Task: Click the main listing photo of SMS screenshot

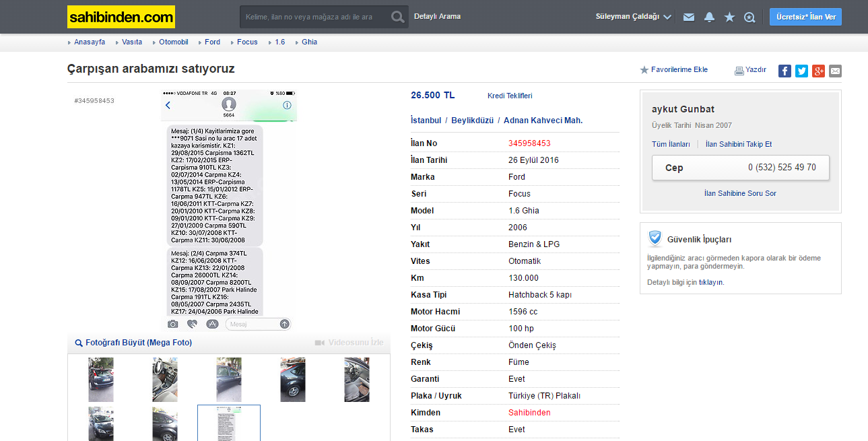Action: (229, 211)
